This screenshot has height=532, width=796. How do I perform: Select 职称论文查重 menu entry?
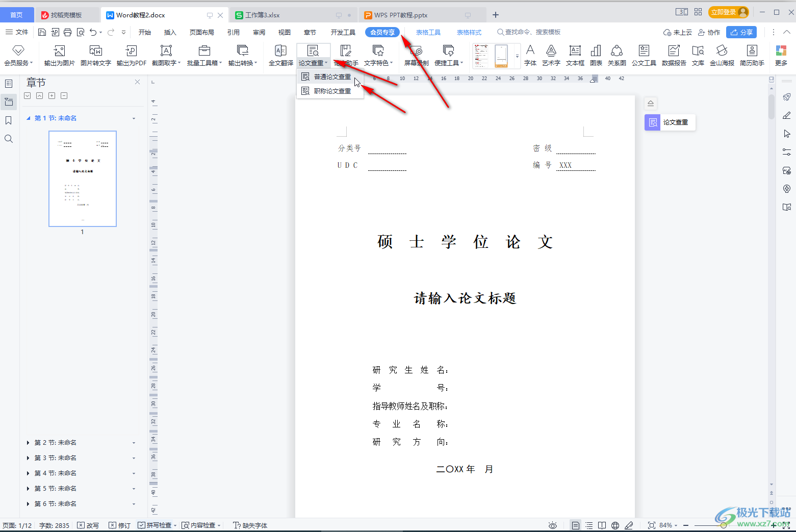(330, 91)
